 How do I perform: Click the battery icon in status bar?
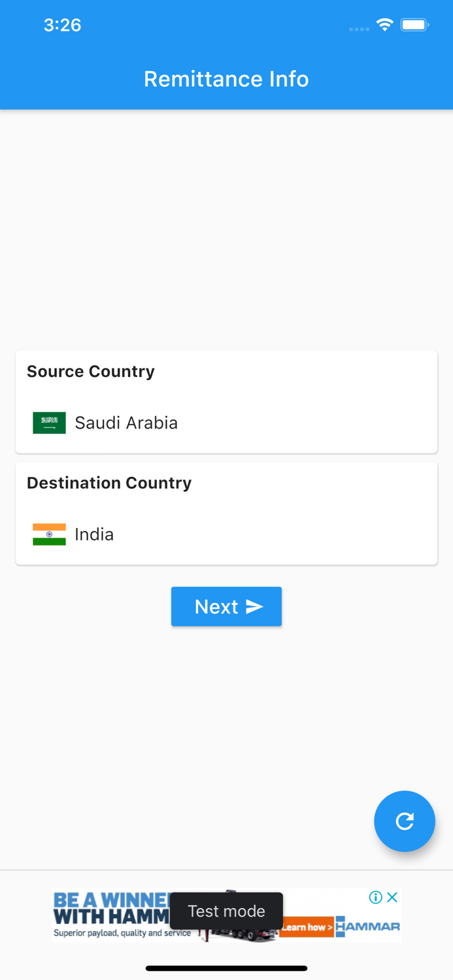pos(414,24)
